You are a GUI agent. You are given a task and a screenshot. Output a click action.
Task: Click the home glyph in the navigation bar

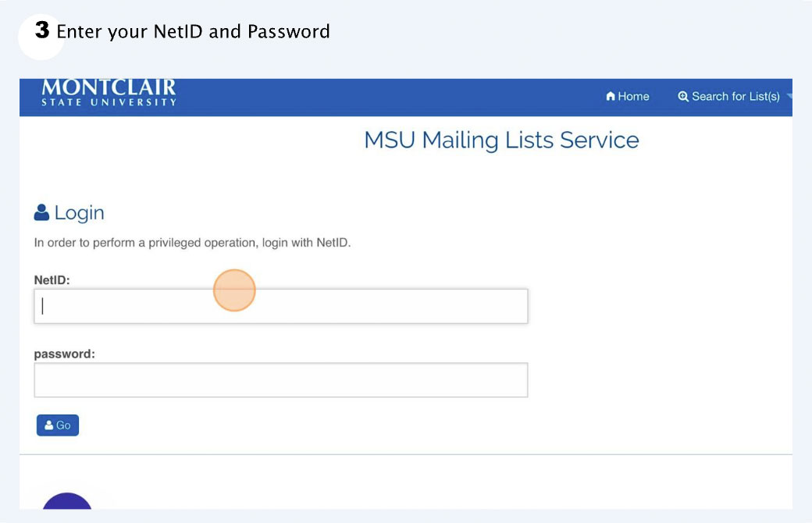coord(610,96)
